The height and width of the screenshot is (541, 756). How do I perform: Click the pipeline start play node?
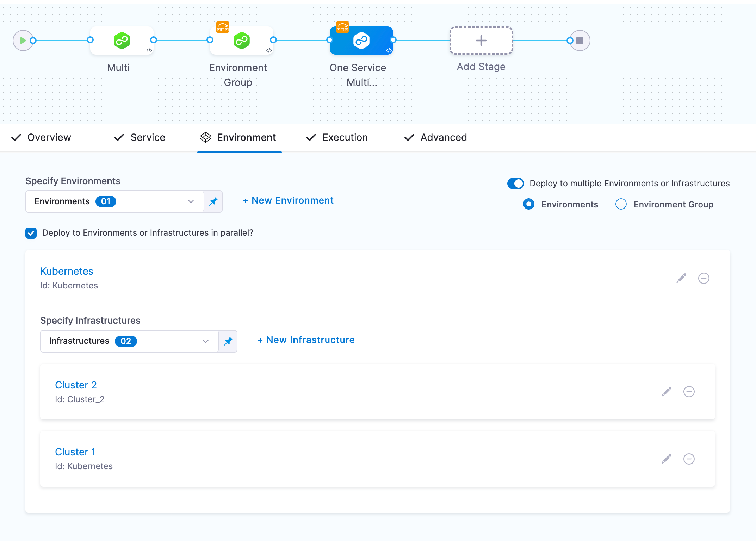(x=23, y=41)
